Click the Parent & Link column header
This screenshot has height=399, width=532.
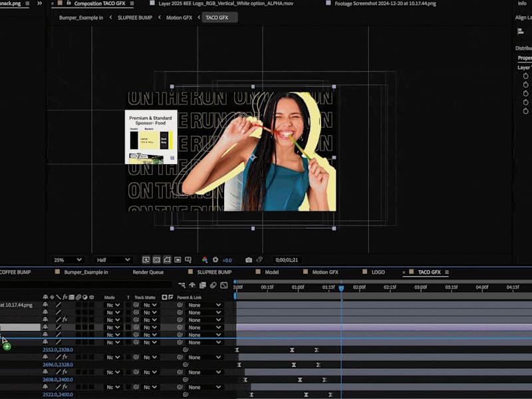coord(190,297)
